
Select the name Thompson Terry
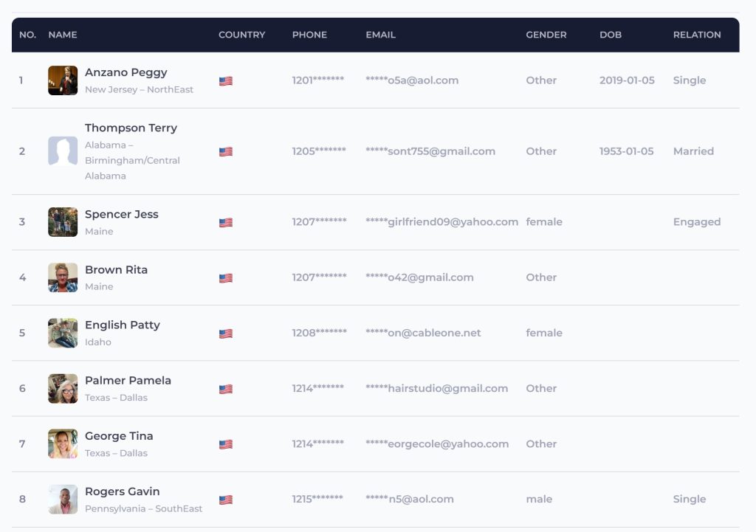[131, 128]
